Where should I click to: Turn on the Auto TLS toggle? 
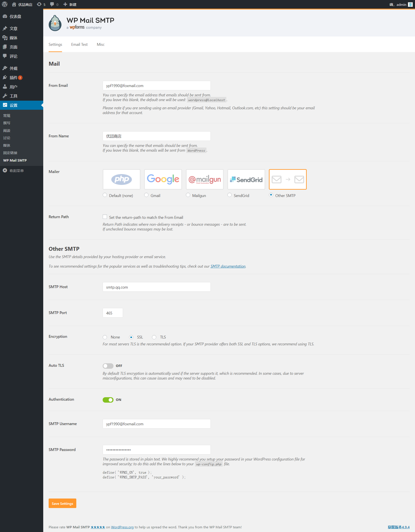click(x=108, y=366)
